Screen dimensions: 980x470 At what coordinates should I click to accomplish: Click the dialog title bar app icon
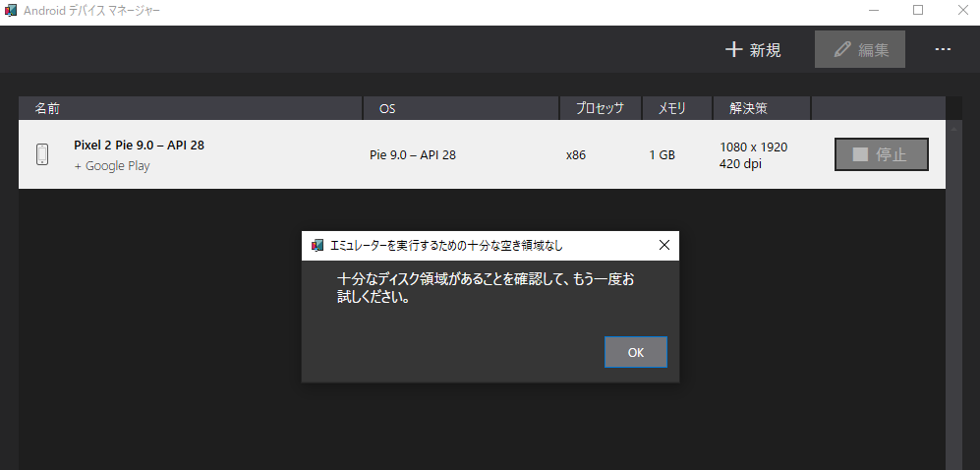[x=317, y=246]
